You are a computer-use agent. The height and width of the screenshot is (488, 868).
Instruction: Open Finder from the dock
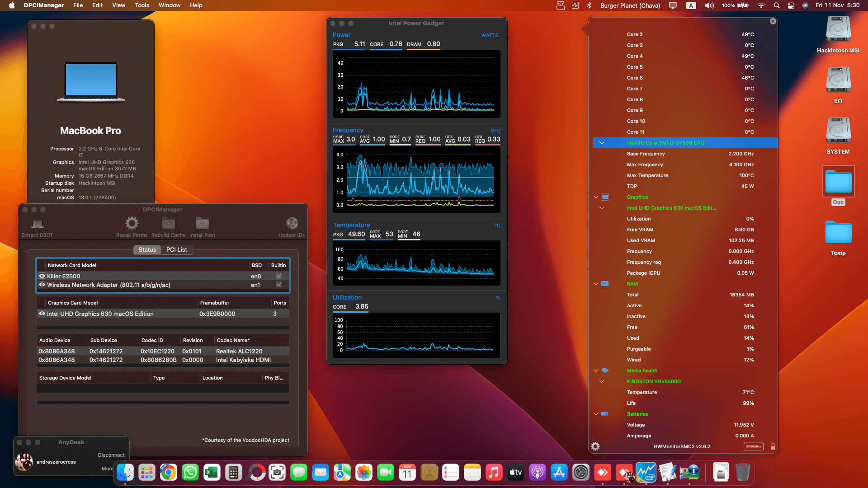tap(125, 473)
